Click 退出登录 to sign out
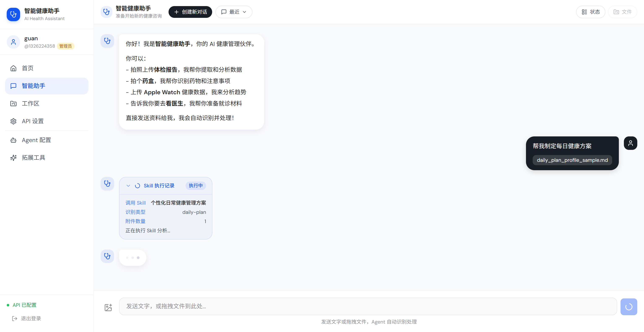The image size is (644, 332). pos(26,319)
